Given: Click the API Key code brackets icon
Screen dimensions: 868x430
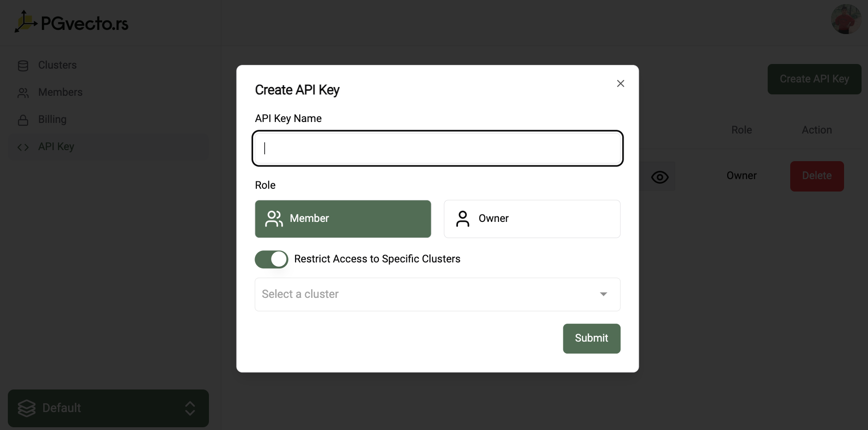Looking at the screenshot, I should pyautogui.click(x=23, y=147).
